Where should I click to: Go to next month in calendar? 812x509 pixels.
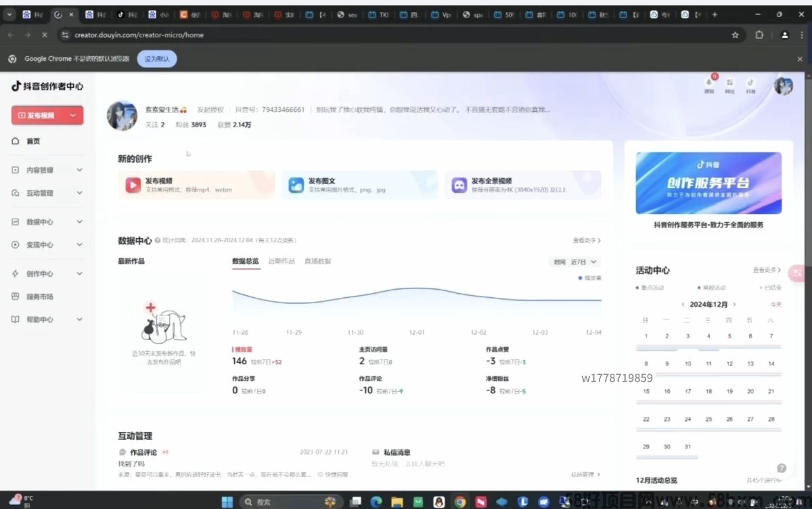(734, 305)
